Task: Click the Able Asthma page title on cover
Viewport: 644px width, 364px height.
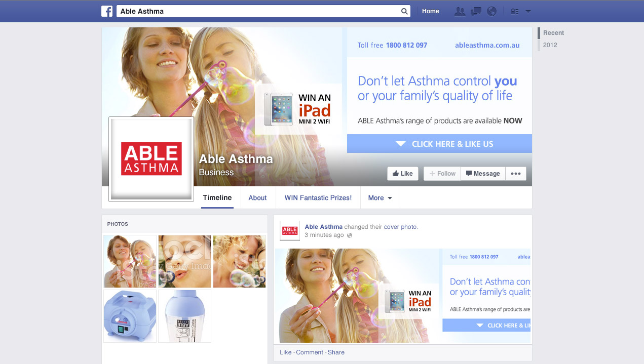Action: click(x=236, y=159)
